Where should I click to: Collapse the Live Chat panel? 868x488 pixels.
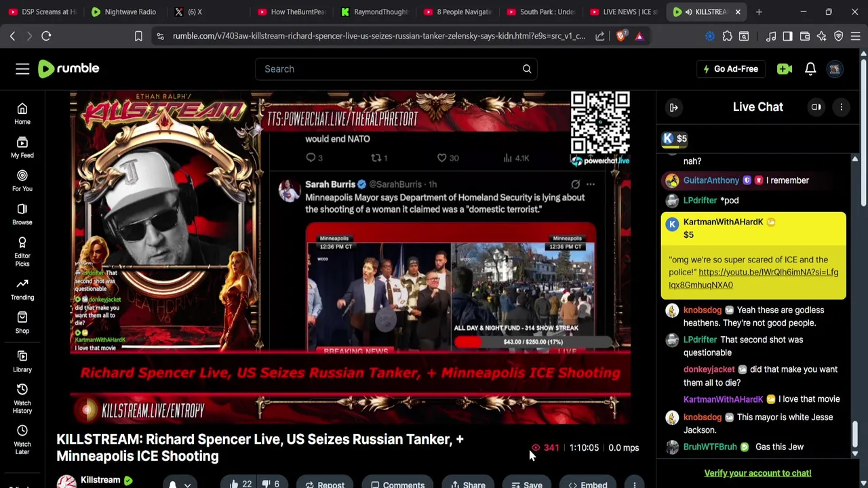coord(673,107)
